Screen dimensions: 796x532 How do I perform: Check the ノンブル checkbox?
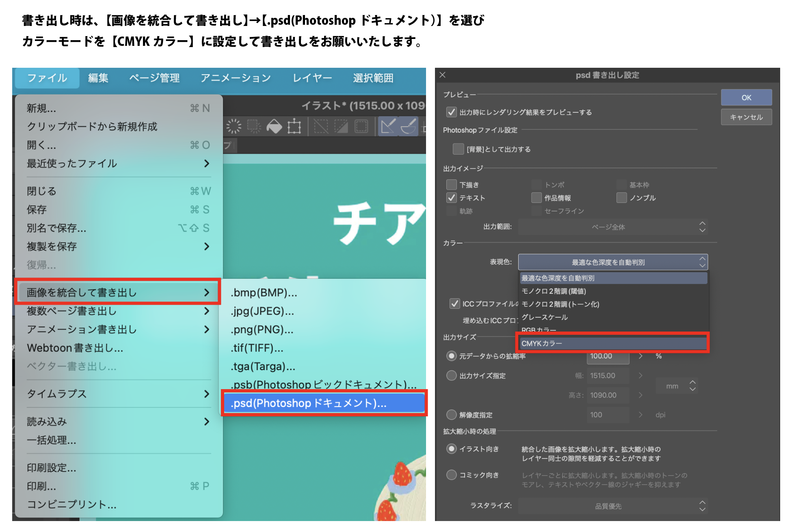pyautogui.click(x=622, y=198)
